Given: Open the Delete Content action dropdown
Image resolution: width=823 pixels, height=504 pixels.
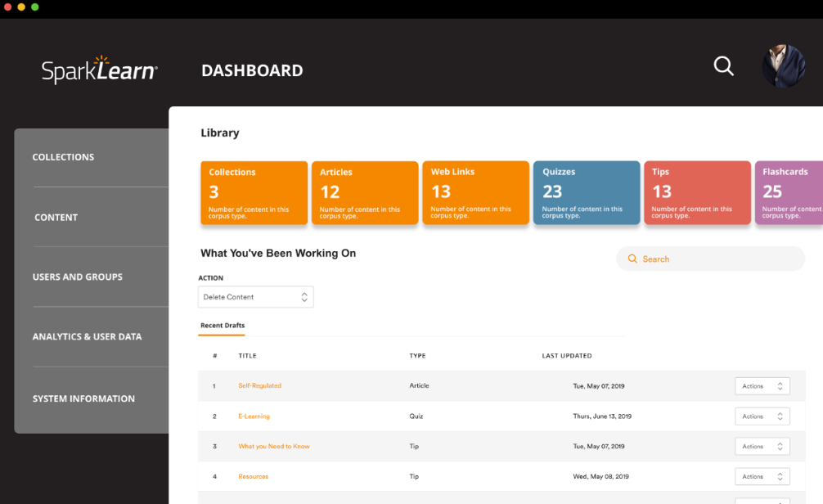Looking at the screenshot, I should 255,296.
